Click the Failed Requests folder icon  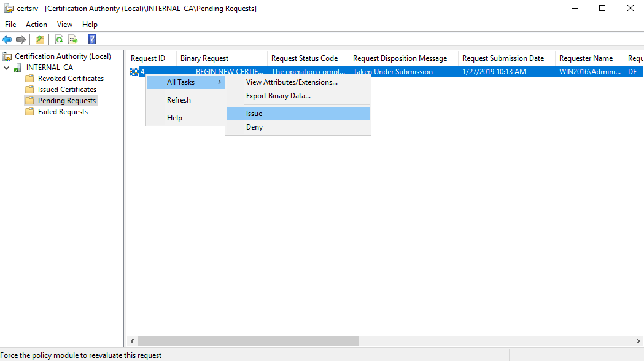(x=29, y=112)
